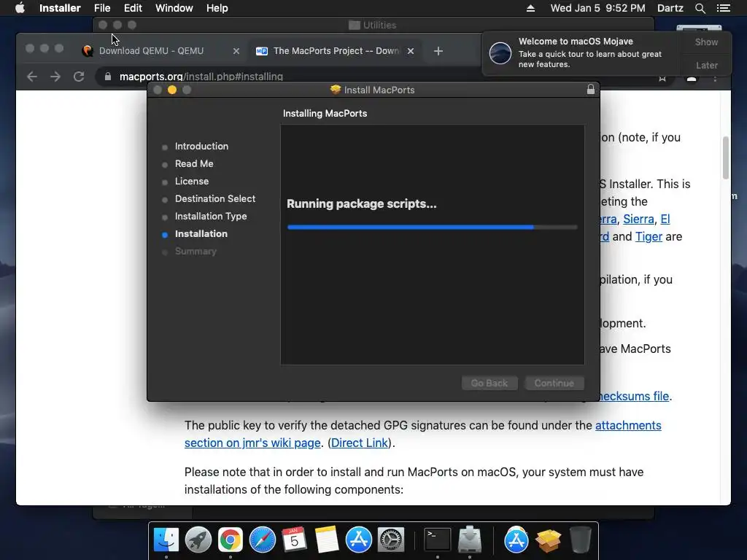The width and height of the screenshot is (747, 560).
Task: Select the Destination Select step
Action: coord(215,198)
